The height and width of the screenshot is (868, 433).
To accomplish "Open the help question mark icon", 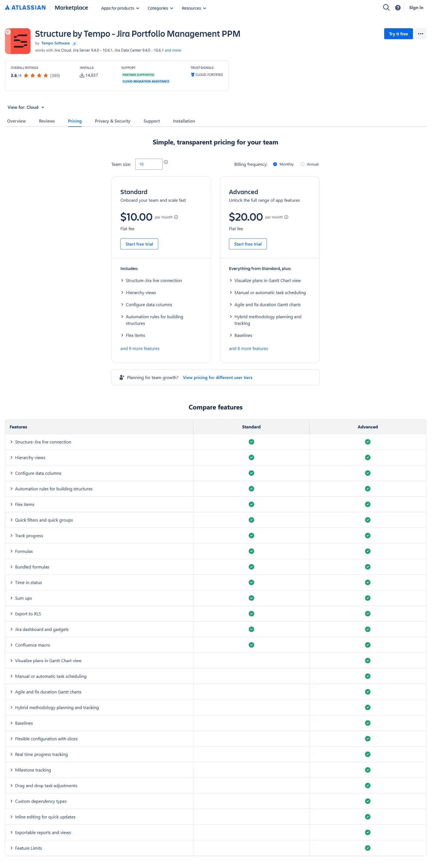I will click(x=398, y=8).
